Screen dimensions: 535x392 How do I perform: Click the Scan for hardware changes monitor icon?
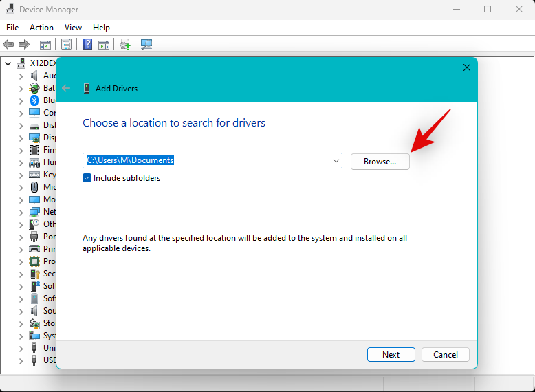coord(146,44)
